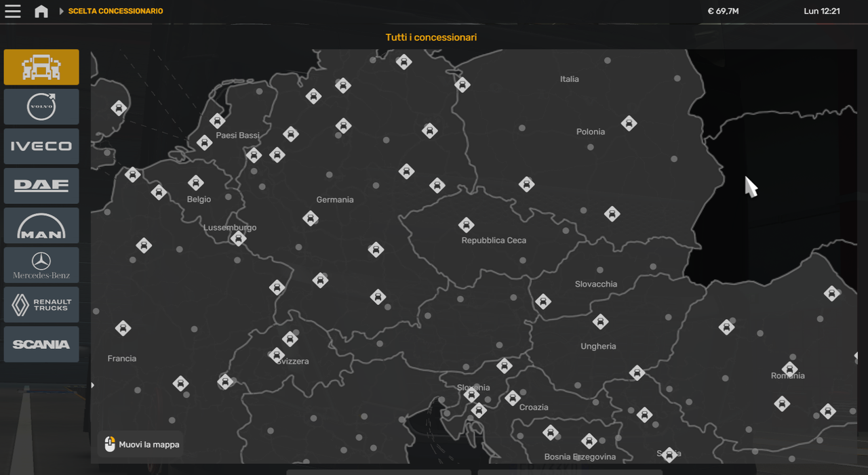Open the hamburger menu
Image resolution: width=868 pixels, height=475 pixels.
(x=12, y=11)
